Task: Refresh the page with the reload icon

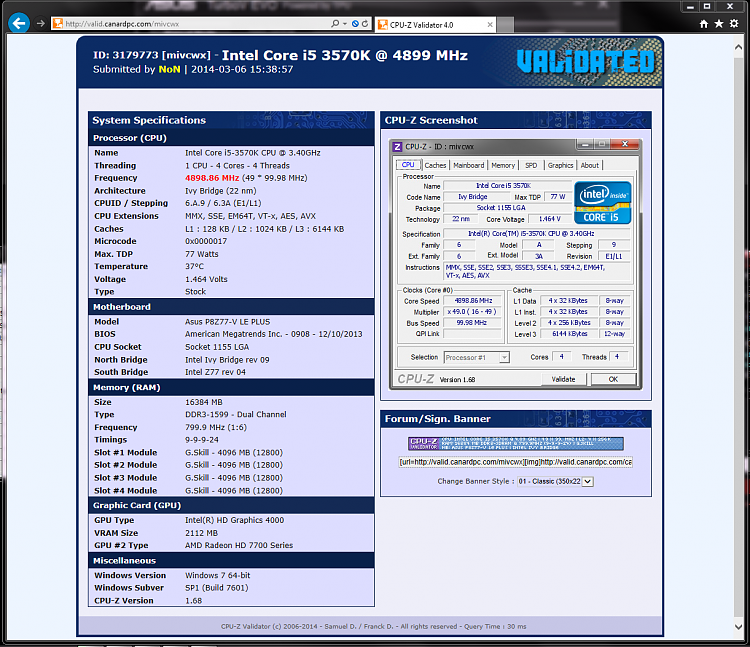Action: pyautogui.click(x=365, y=23)
